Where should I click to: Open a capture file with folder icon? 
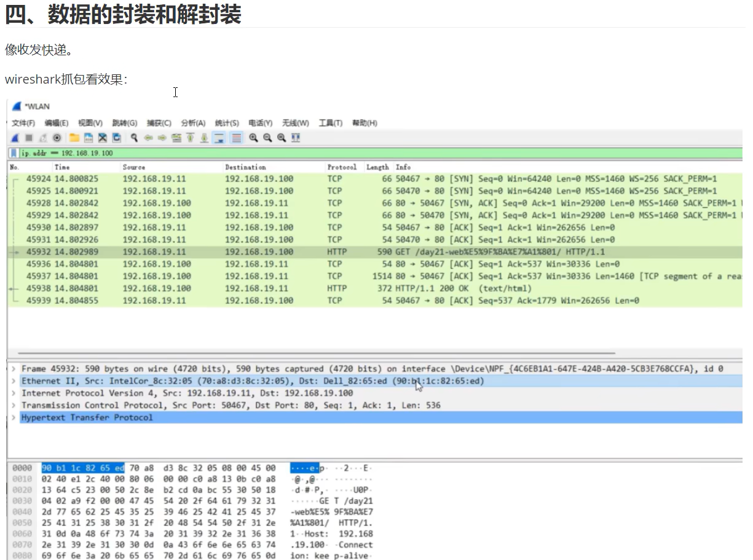pyautogui.click(x=74, y=138)
